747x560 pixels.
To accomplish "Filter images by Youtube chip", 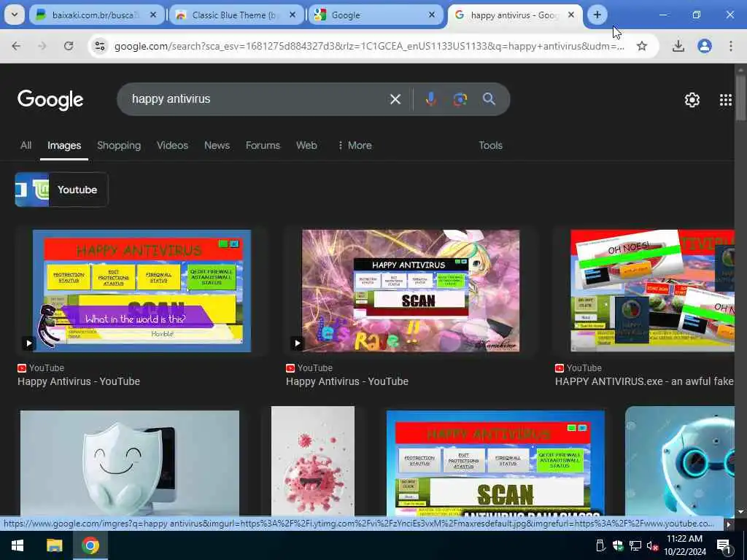I will pos(61,190).
